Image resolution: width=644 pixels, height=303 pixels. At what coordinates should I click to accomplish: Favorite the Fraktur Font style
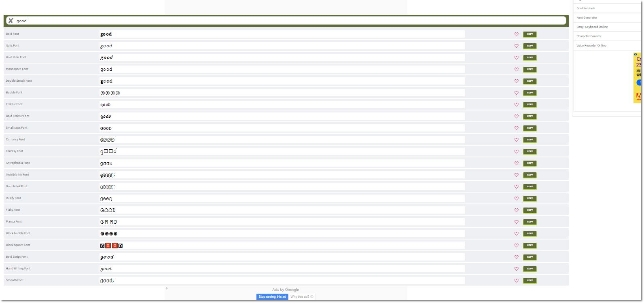[516, 105]
